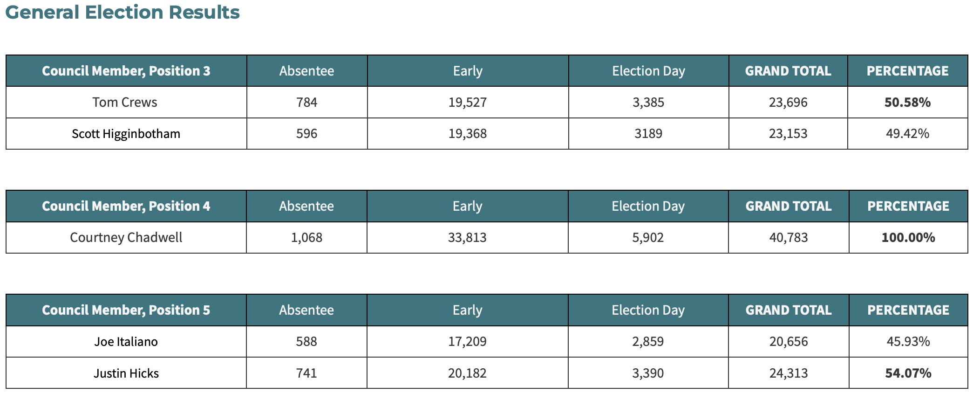Viewport: 980px width, 400px height.
Task: Click Election Day header in Position 3 table
Action: click(x=648, y=71)
